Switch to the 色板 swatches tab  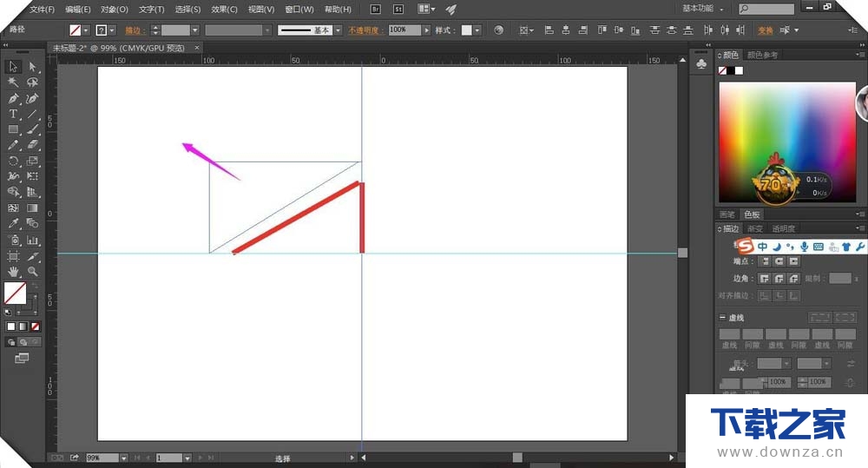[752, 214]
